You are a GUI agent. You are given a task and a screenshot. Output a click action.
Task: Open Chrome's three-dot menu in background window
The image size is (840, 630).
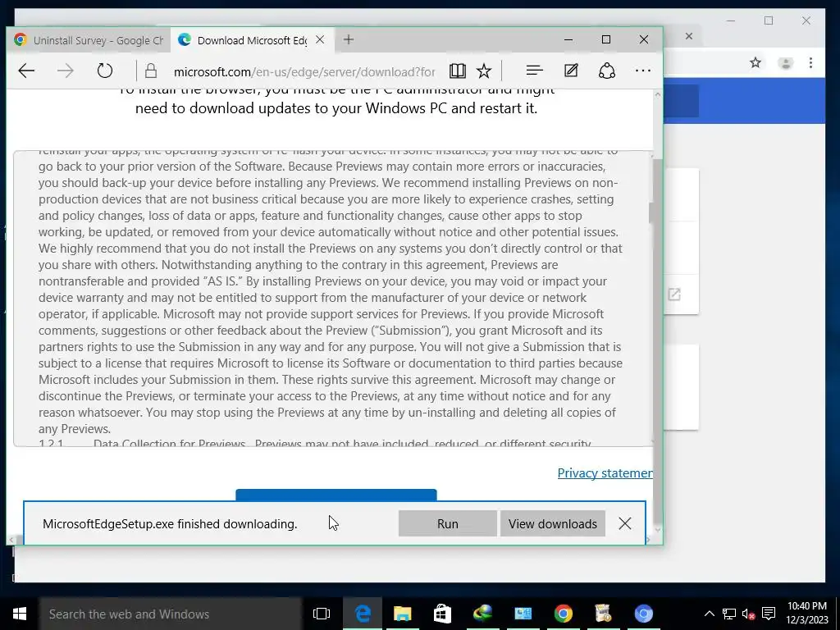coord(810,62)
